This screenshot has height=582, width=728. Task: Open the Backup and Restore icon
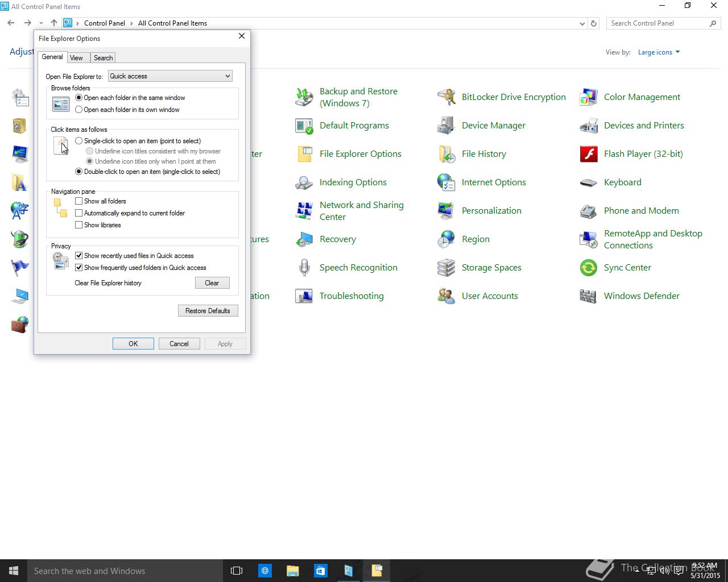pos(304,97)
